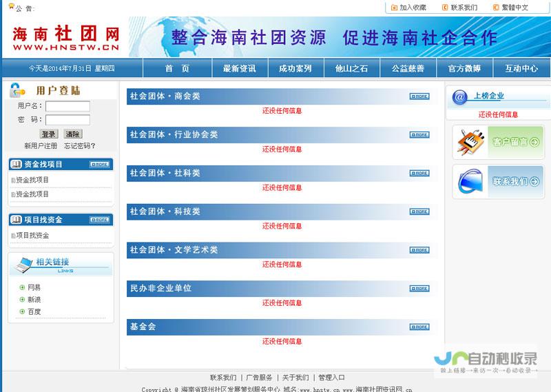Click 忘记密码? link
551x392 pixels.
pos(80,145)
